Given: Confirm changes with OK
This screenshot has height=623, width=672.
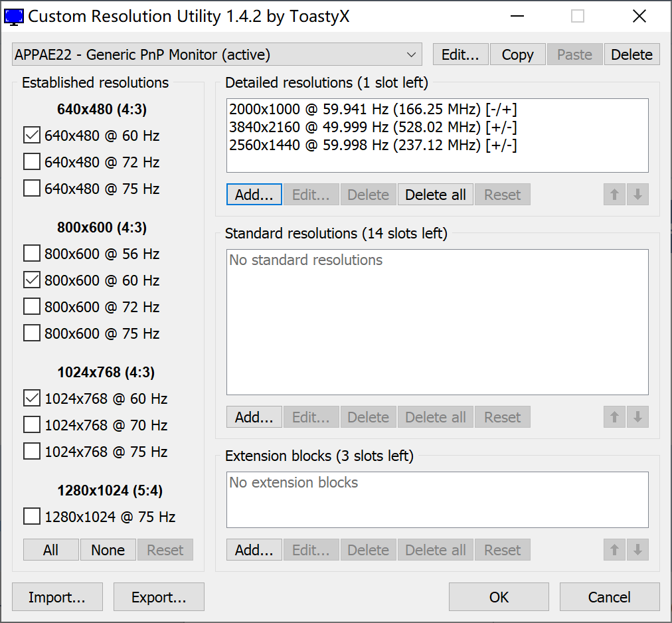Looking at the screenshot, I should [x=499, y=597].
